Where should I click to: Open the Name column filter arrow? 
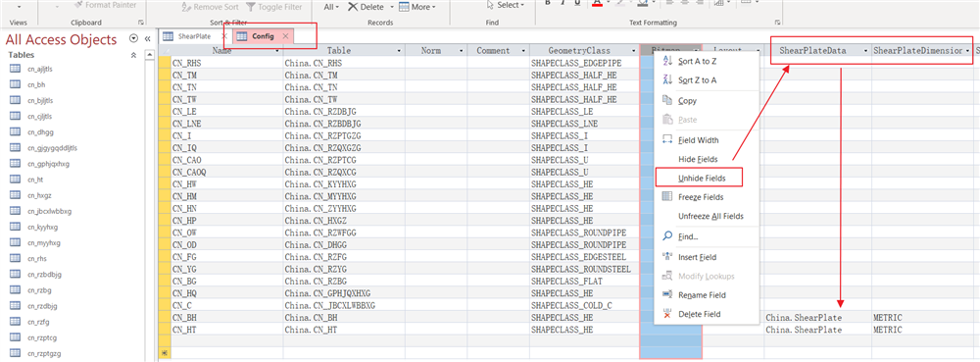pos(277,51)
